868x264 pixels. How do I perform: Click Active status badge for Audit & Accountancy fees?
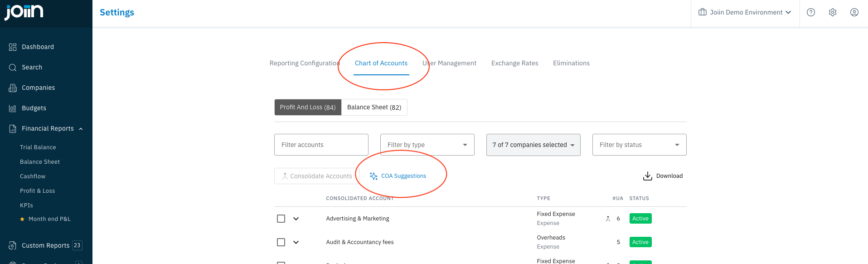tap(640, 242)
